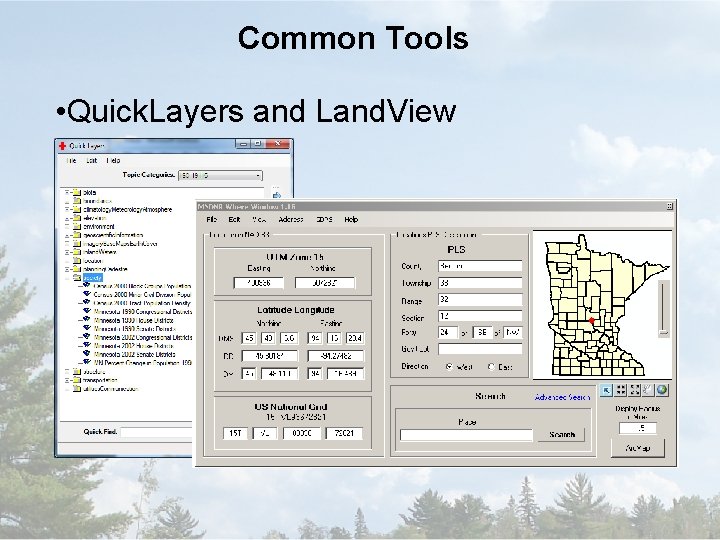720x540 pixels.
Task: Click the imageryBaseMapsEarthCover folder icon
Action: point(77,243)
